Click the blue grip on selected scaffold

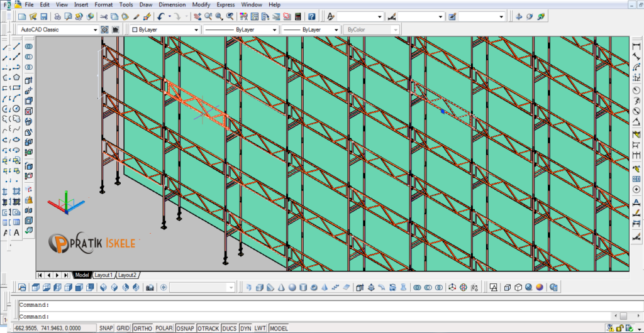[442, 111]
